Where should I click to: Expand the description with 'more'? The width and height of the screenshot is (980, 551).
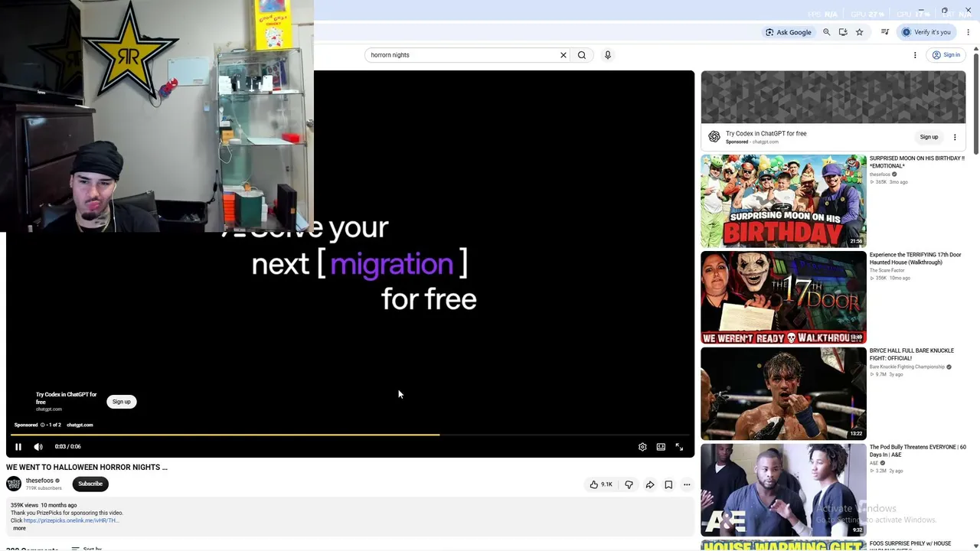(x=19, y=528)
